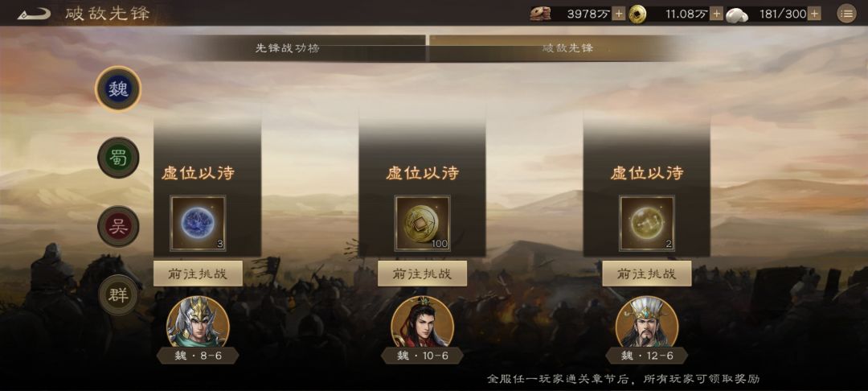Open the list menu icon top right

click(x=845, y=14)
